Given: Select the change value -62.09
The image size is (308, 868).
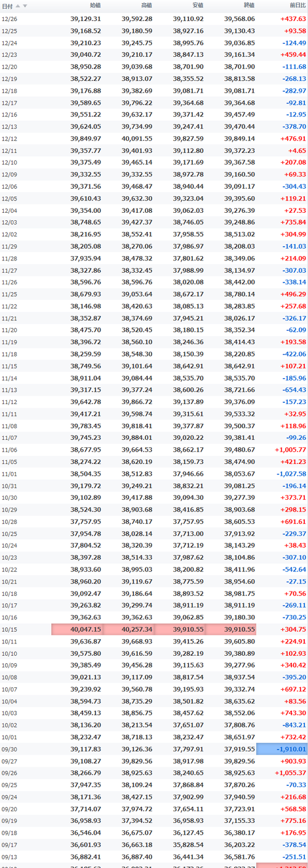Looking at the screenshot, I should (x=295, y=330).
